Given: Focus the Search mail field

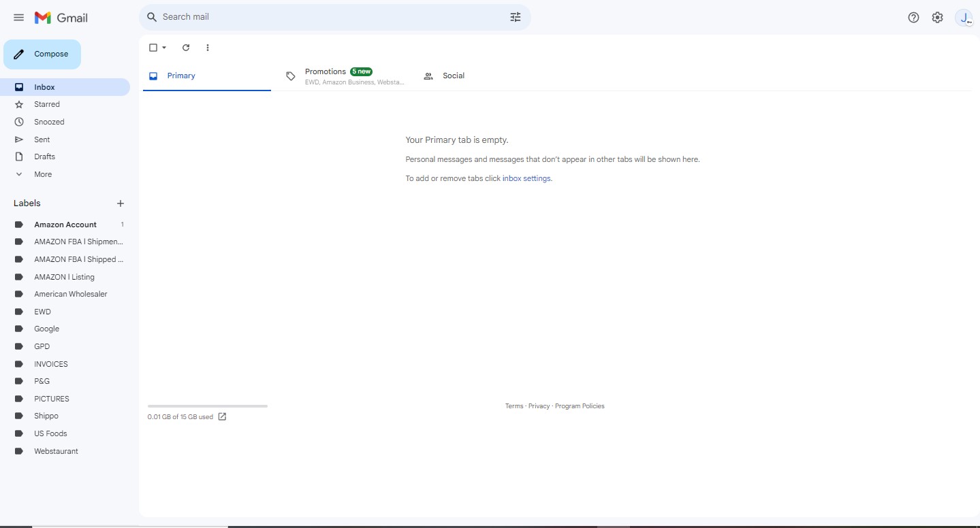Looking at the screenshot, I should click(334, 17).
